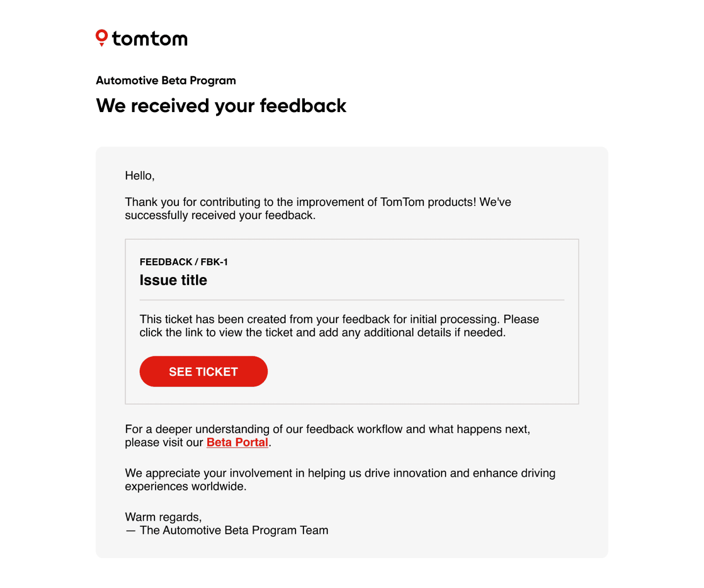Click the "Hello," greeting line

click(x=140, y=176)
